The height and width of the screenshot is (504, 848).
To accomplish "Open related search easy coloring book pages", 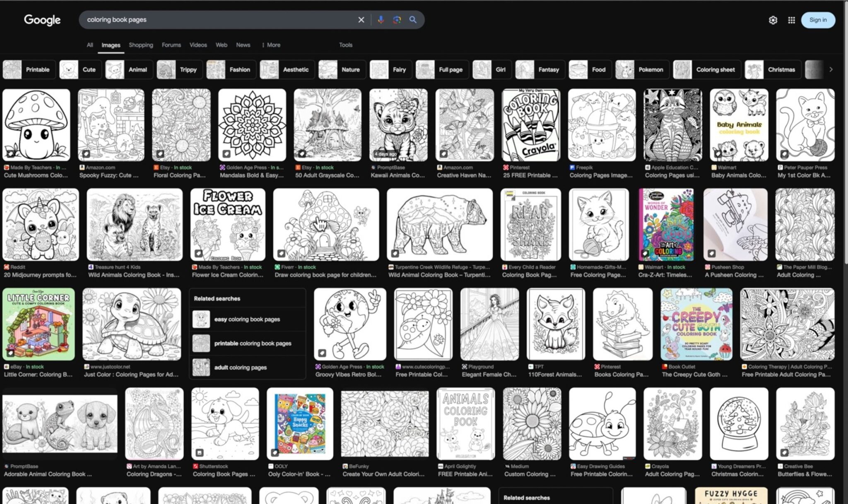I will click(247, 319).
